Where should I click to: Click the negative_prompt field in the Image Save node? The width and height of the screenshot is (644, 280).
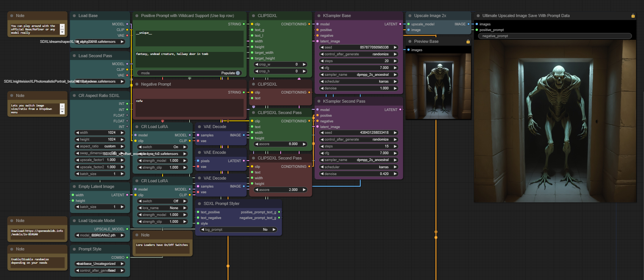pos(554,36)
